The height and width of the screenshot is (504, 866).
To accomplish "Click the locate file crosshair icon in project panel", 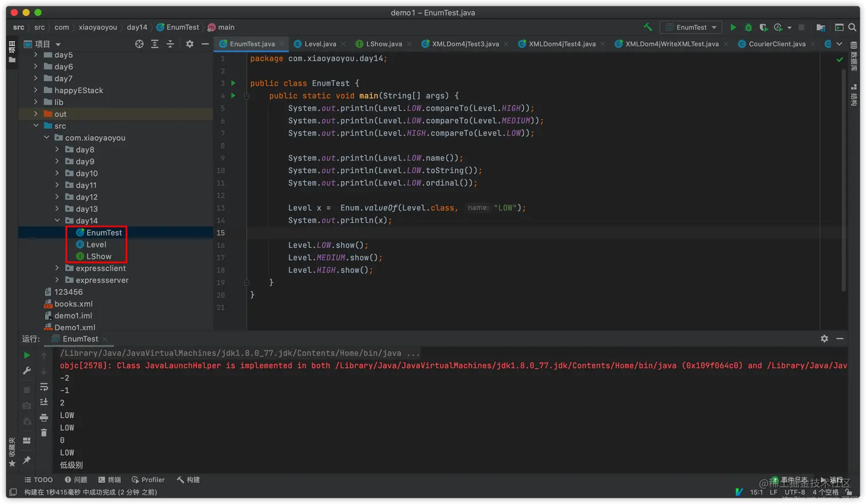I will (139, 44).
